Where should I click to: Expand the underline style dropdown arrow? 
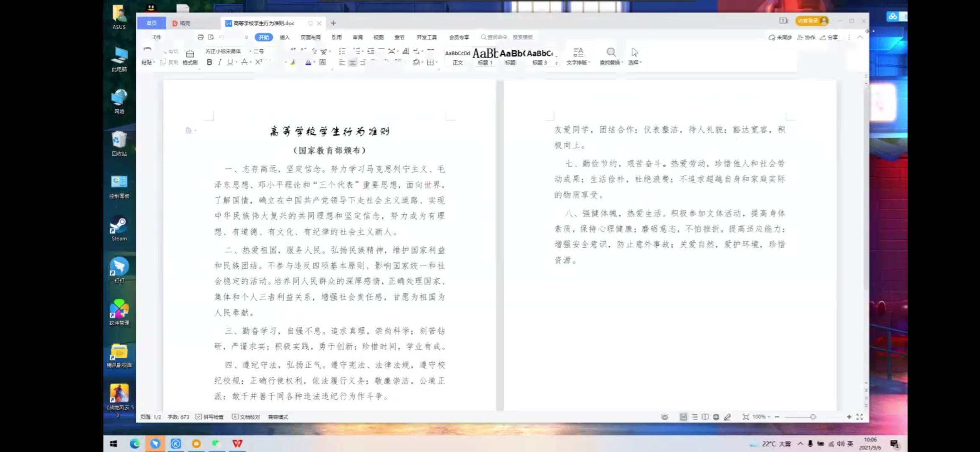pos(237,62)
